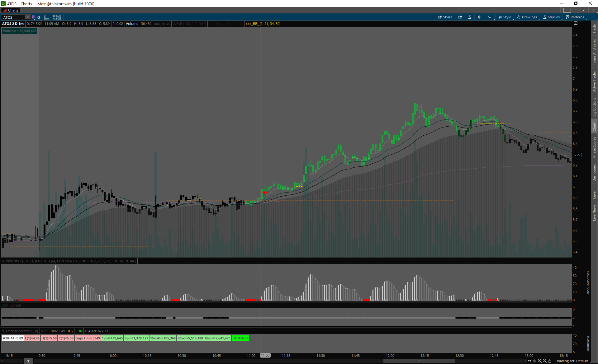Viewport: 598px width, 364px height.
Task: Open chart settings gear icon
Action: coord(479,17)
